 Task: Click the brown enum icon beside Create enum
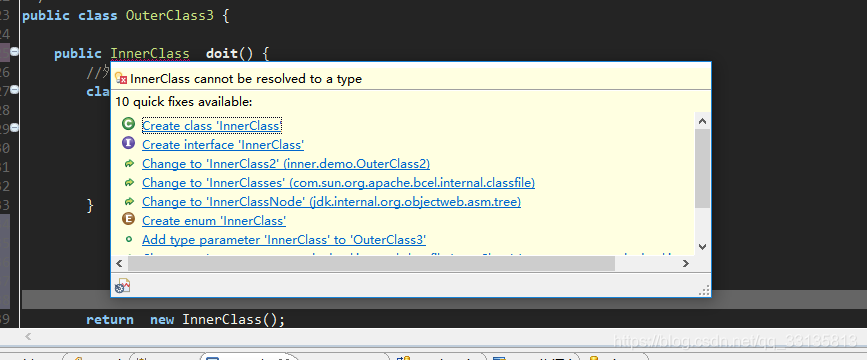(128, 220)
